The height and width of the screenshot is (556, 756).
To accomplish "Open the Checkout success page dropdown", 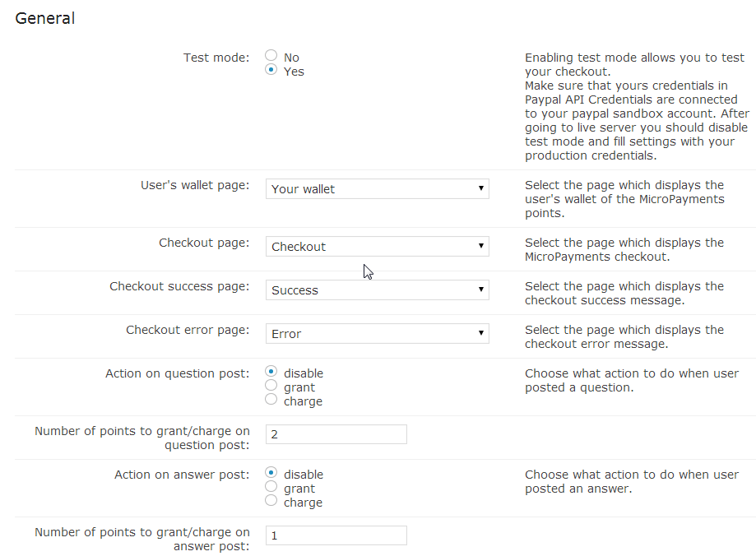I will [377, 290].
